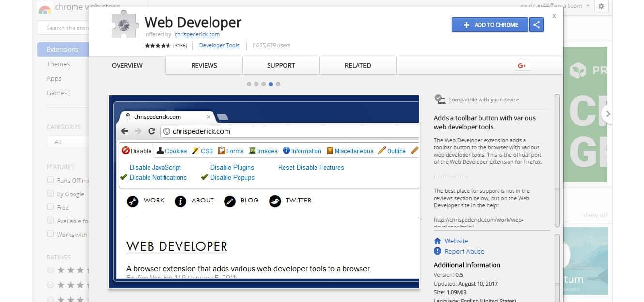The image size is (644, 302).
Task: Toggle the Runs Offline checkbox
Action: 50,180
